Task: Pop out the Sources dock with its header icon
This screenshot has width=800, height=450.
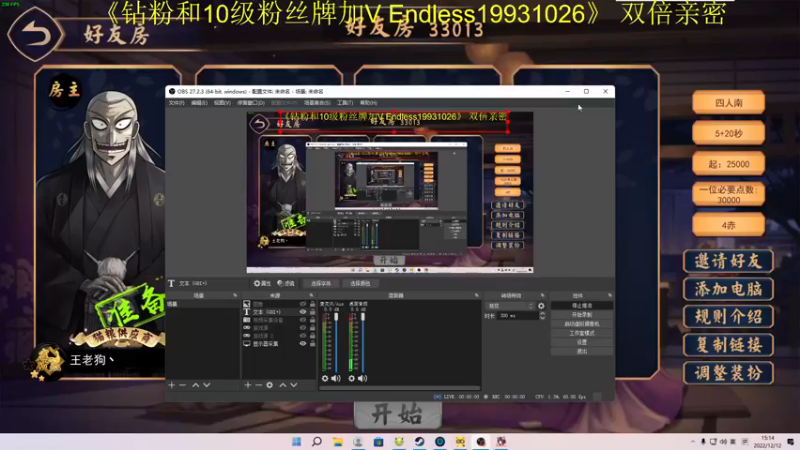Action: pos(311,295)
